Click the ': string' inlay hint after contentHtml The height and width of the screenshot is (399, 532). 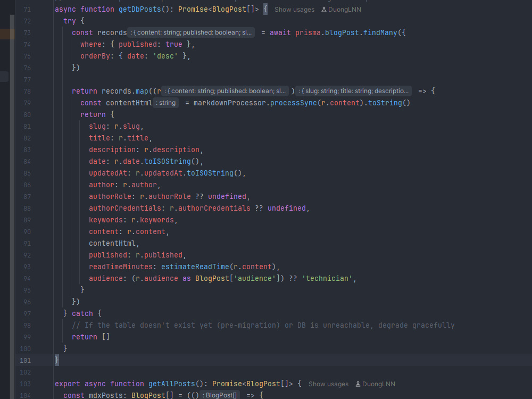tap(165, 103)
